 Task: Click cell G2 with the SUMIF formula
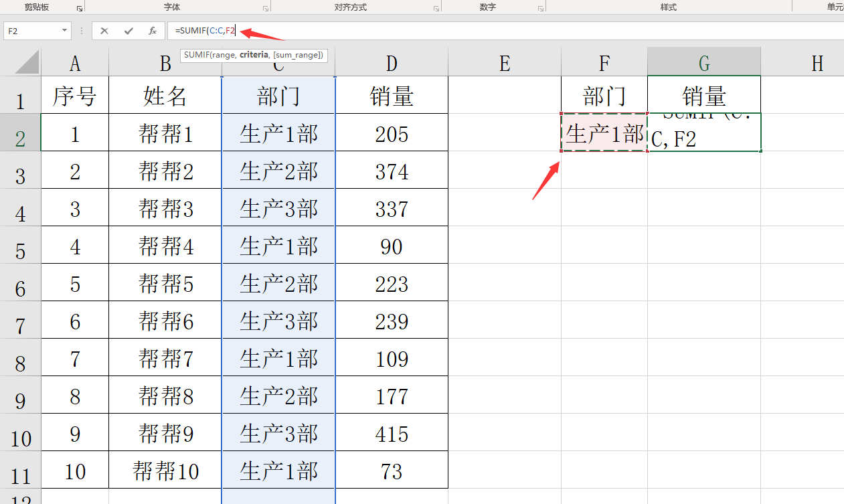[704, 133]
